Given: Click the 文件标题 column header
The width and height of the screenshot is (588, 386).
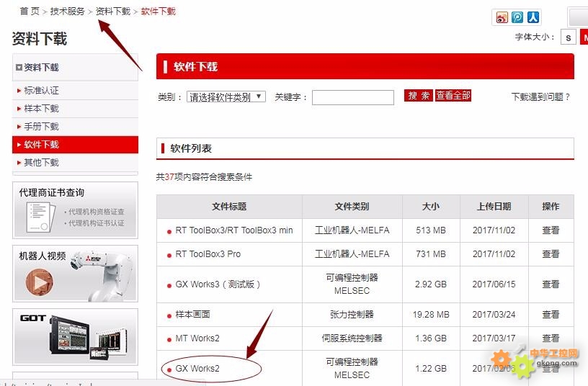Looking at the screenshot, I should pos(229,207).
